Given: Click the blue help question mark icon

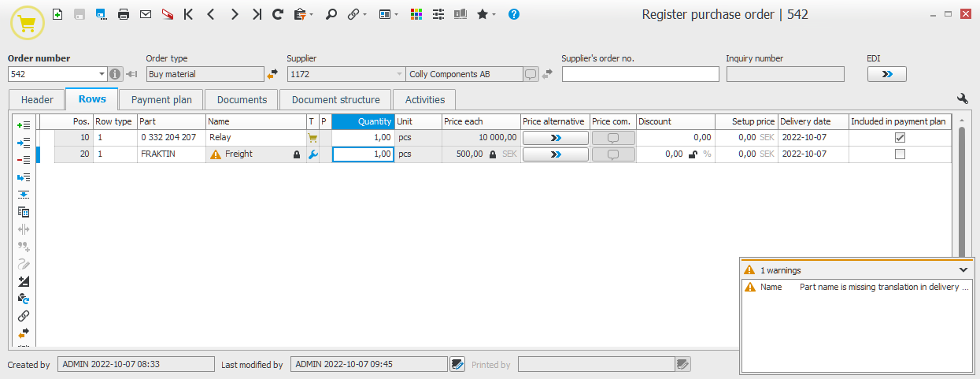Looking at the screenshot, I should tap(514, 14).
